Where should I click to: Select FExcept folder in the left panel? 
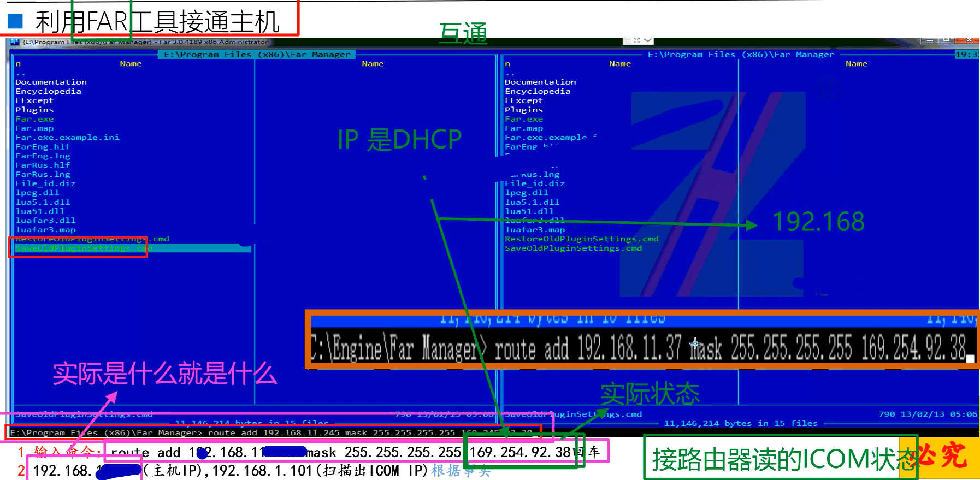click(x=34, y=100)
